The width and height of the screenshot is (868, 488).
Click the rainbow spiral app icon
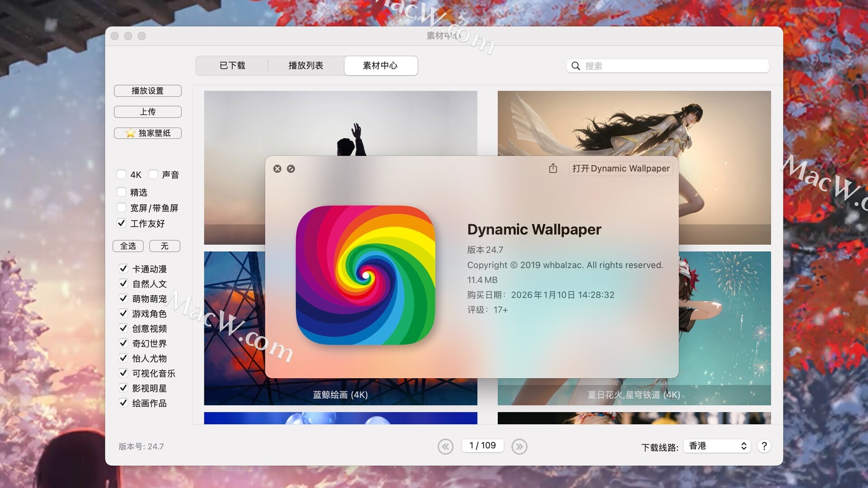(x=365, y=275)
